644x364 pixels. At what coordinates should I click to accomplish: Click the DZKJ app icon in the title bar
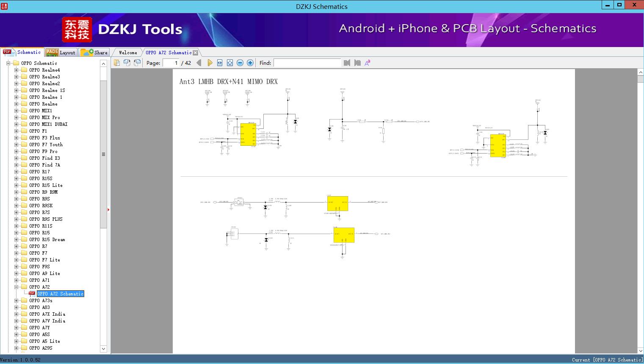click(4, 6)
